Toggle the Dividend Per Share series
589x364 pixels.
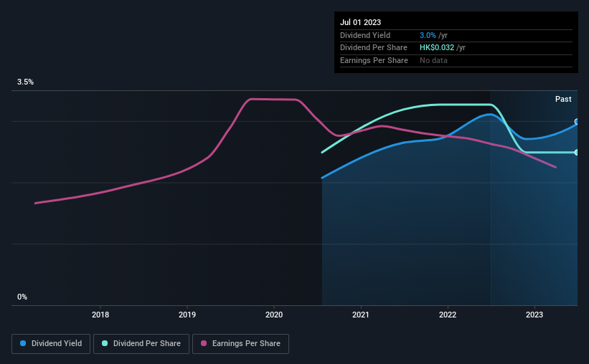(141, 344)
